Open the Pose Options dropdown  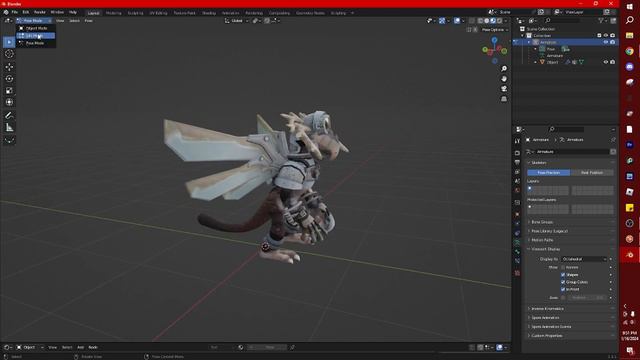pyautogui.click(x=495, y=30)
